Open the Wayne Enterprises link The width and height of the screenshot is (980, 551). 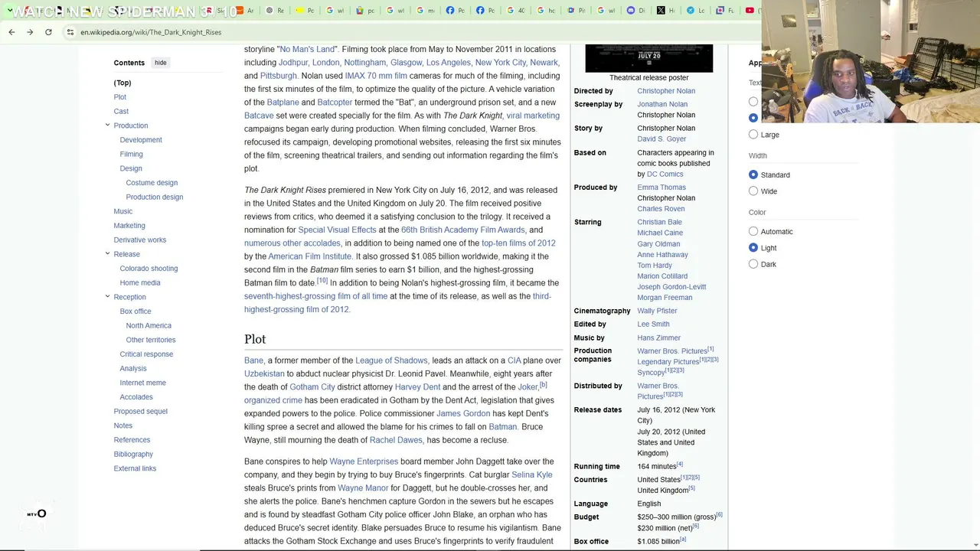click(x=364, y=462)
